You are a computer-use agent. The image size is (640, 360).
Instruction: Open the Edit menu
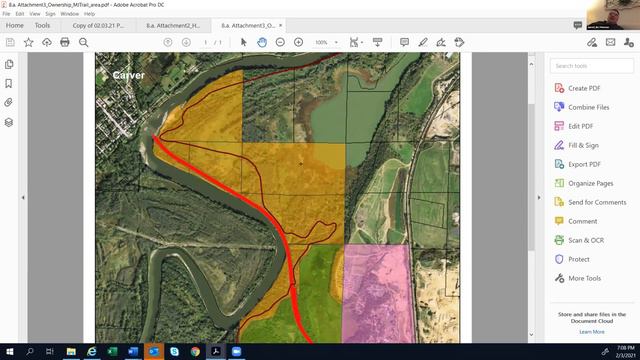[20, 14]
